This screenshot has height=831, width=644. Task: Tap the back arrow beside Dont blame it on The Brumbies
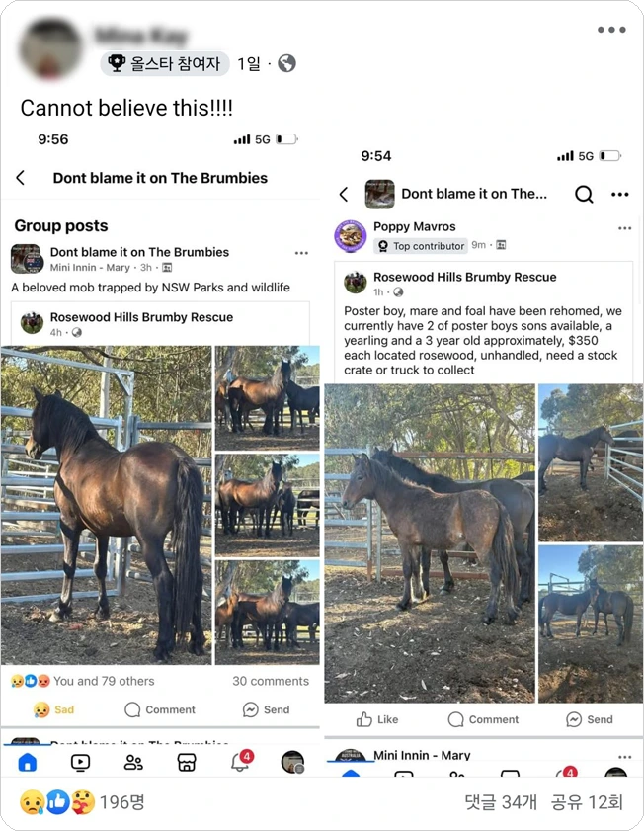point(20,178)
